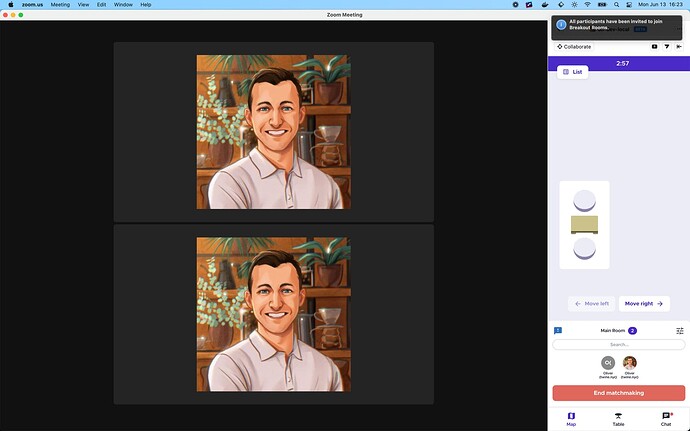Click the pink square app icon in menu bar
The image size is (690, 431).
(x=529, y=4)
